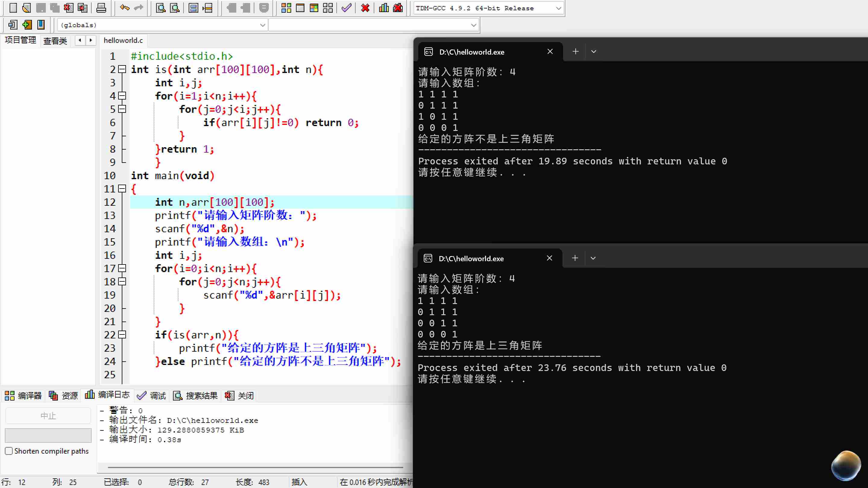Enable the Shorten compiler paths checkbox
The image size is (868, 488).
coord(9,451)
